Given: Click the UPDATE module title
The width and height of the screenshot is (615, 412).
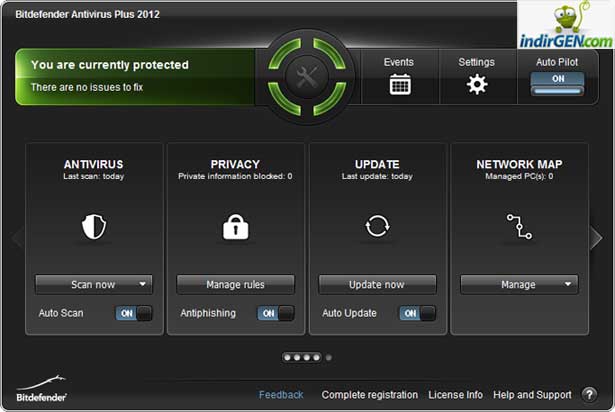Looking at the screenshot, I should click(377, 164).
